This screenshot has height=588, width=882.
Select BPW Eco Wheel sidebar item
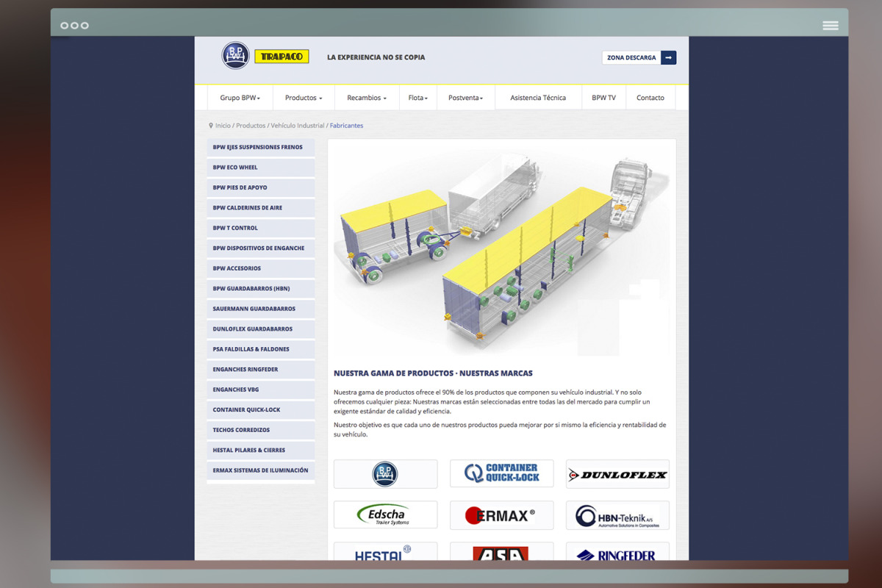point(261,168)
